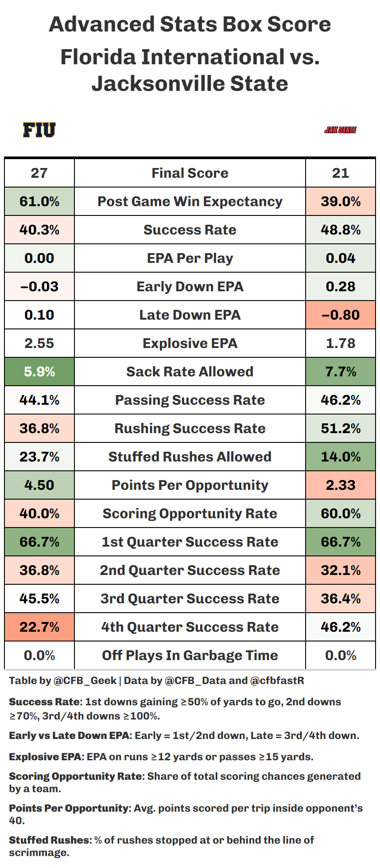Click the orange −0.80 Late Down EPA cell
This screenshot has width=380, height=868.
(340, 315)
